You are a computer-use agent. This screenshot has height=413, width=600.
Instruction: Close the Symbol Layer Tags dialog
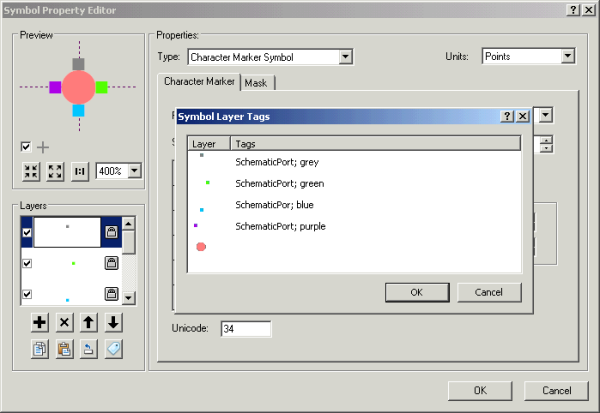[x=522, y=116]
